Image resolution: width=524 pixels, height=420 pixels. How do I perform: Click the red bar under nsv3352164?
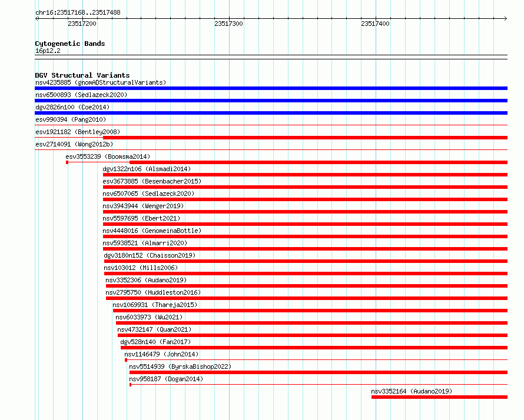[439, 397]
